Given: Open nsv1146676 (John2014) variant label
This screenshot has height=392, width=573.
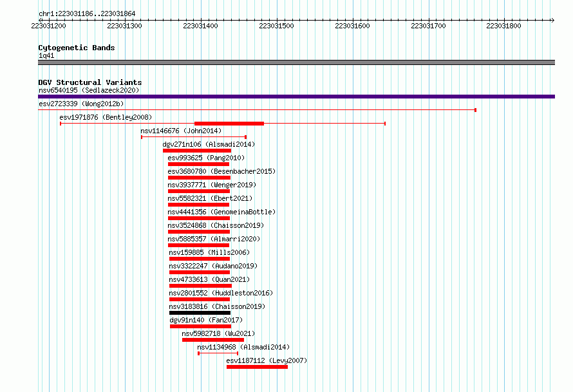Looking at the screenshot, I should point(181,131).
